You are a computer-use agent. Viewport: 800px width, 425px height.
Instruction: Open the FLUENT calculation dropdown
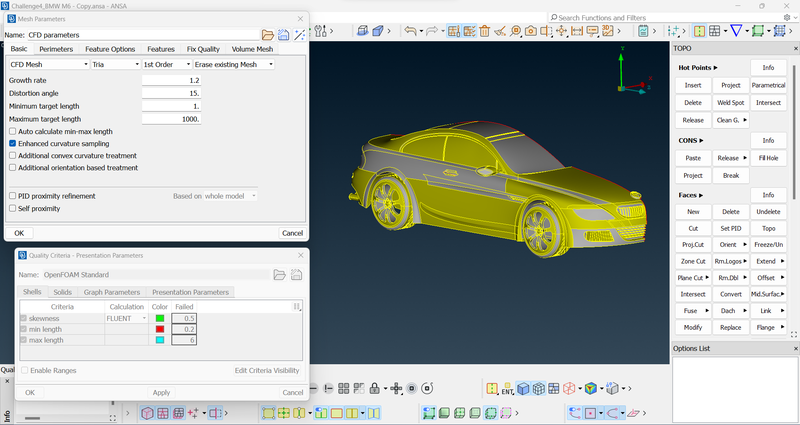tap(127, 318)
